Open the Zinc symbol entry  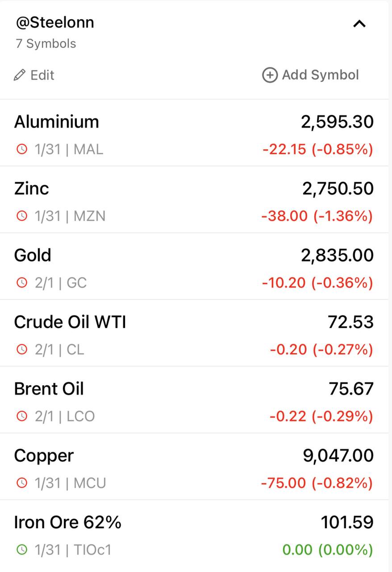pyautogui.click(x=194, y=200)
